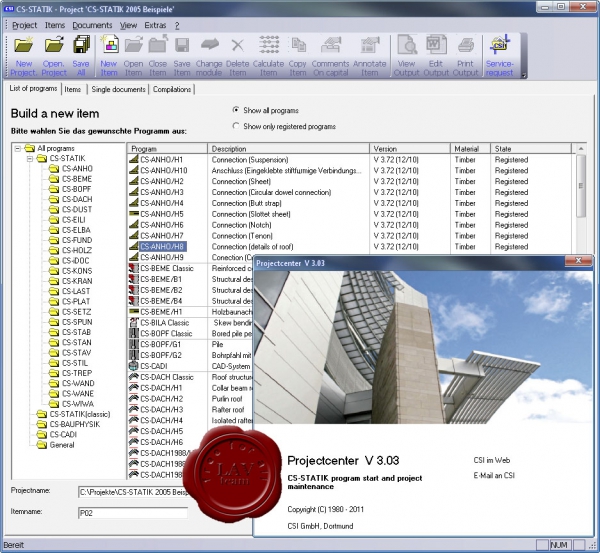Viewport: 600px width, 553px height.
Task: Open the Extras menu
Action: point(155,25)
